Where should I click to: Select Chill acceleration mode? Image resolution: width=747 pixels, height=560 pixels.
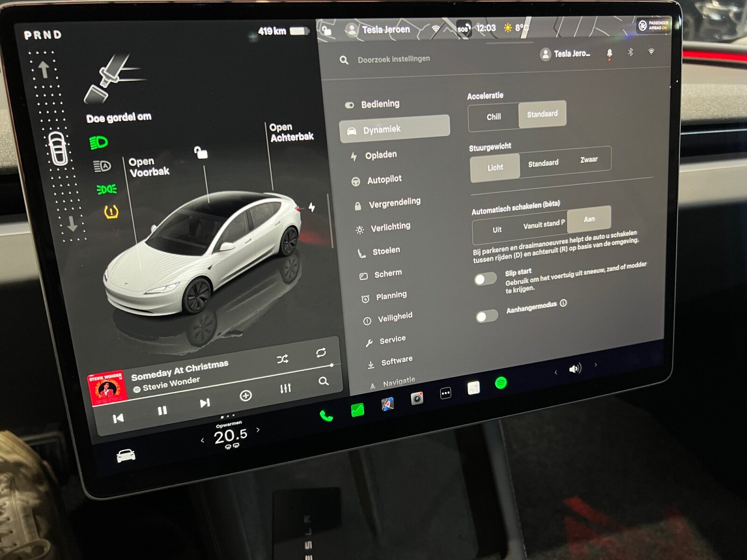493,117
